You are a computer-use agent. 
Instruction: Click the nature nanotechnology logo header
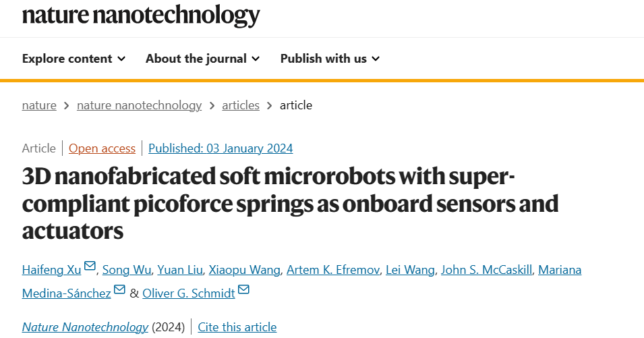pos(141,14)
